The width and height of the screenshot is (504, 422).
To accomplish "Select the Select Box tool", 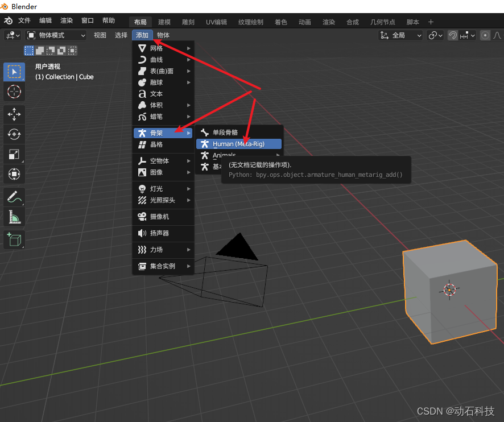I will tap(14, 72).
